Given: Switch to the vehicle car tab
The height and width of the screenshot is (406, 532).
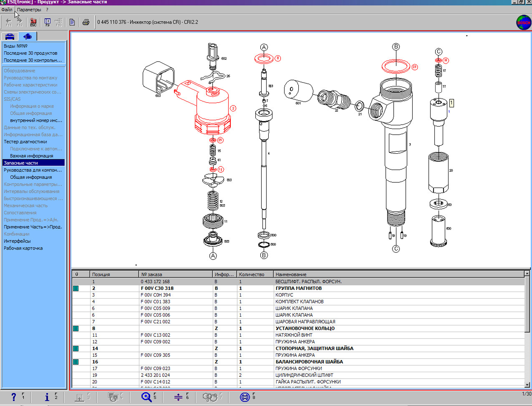Looking at the screenshot, I should tap(10, 37).
